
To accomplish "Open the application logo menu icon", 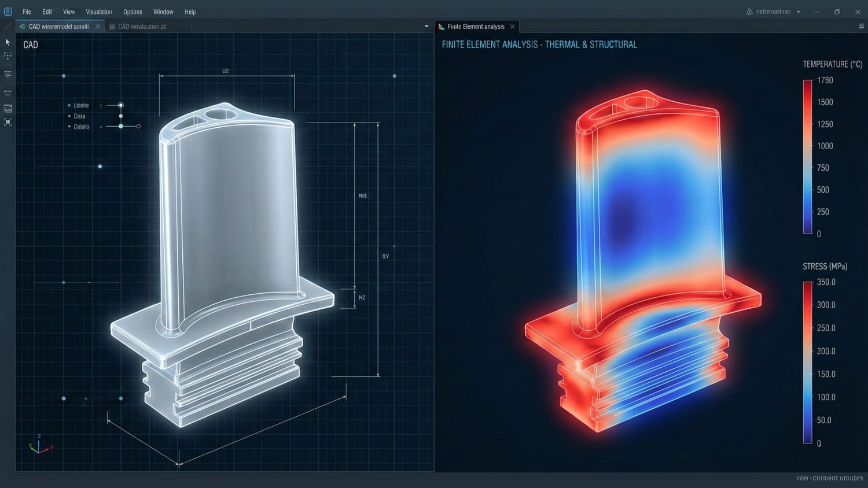I will [8, 12].
